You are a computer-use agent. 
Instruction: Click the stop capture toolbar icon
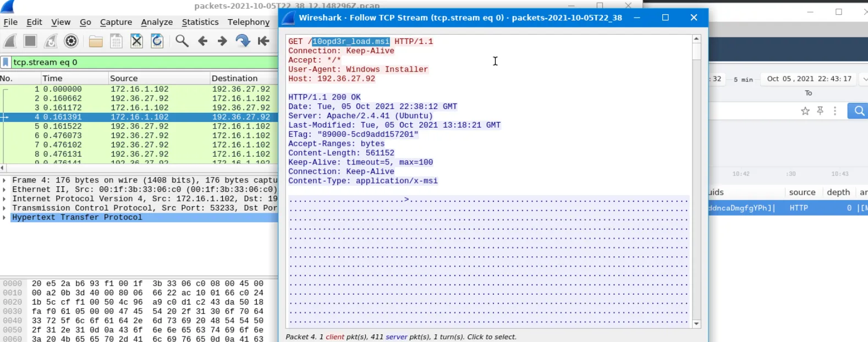30,41
